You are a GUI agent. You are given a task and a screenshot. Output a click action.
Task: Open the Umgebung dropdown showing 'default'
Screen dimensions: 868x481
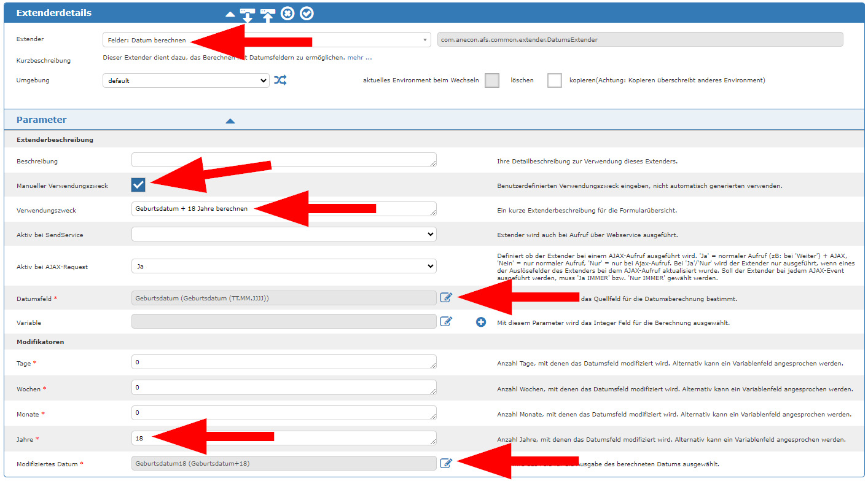pos(186,80)
